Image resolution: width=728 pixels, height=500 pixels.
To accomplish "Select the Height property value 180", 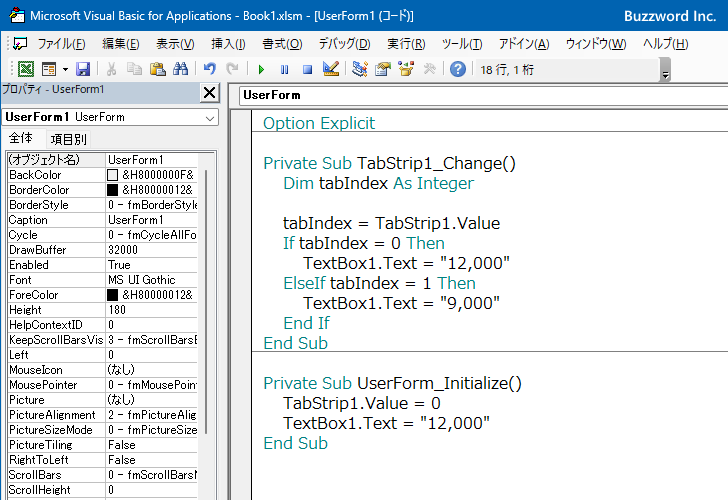I will coord(152,310).
